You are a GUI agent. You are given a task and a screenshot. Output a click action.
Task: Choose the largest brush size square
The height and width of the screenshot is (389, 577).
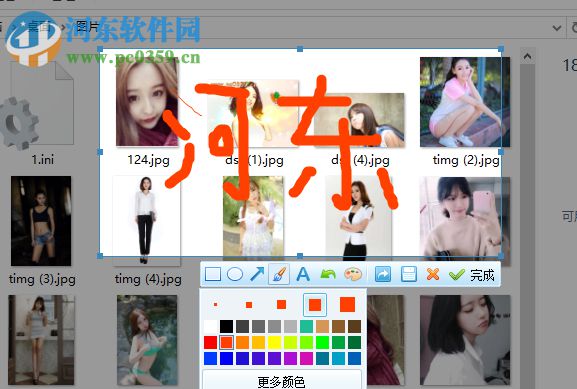click(x=347, y=304)
